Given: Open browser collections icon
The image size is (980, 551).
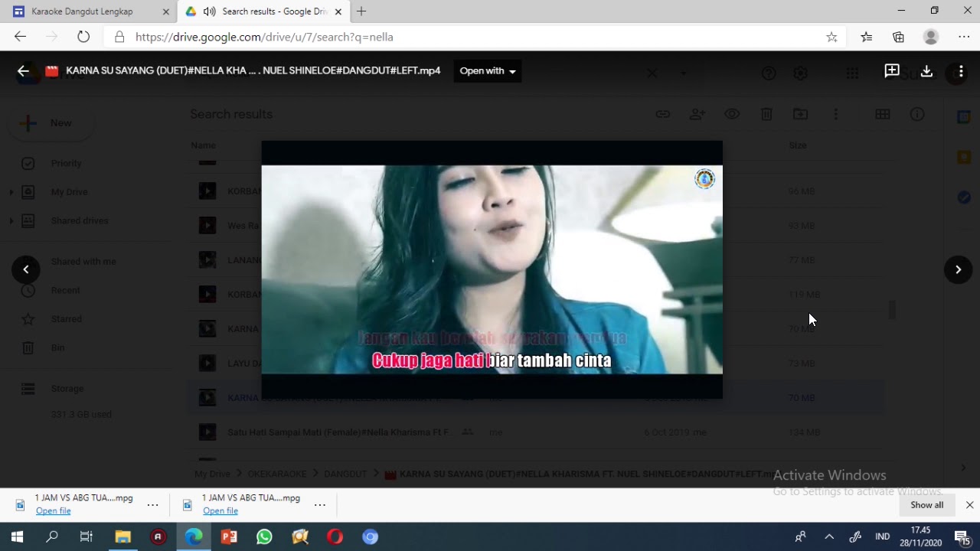Looking at the screenshot, I should (x=898, y=37).
